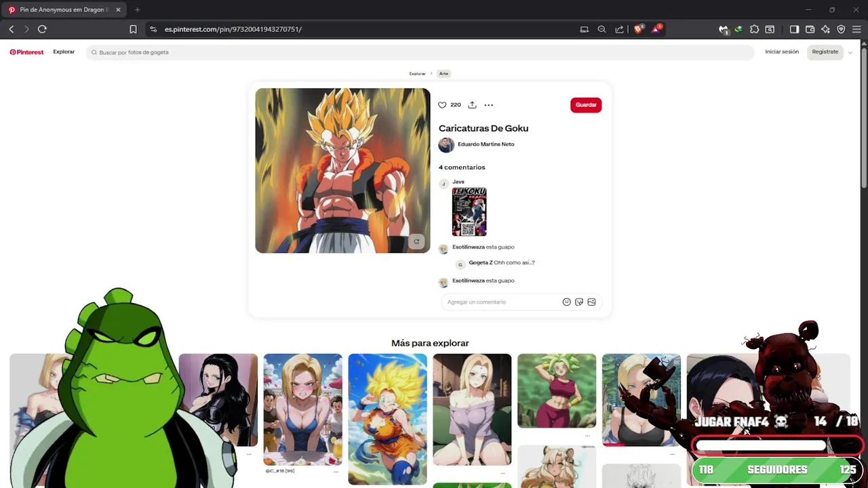Select the Pin de Anonymous browser tab
Screen dimensions: 868x488
point(65,9)
